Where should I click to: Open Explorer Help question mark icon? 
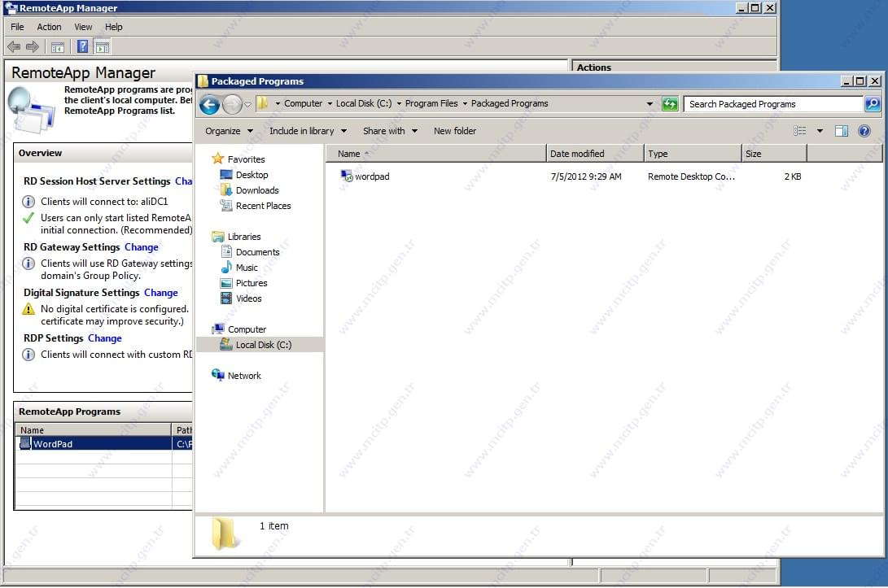coord(864,131)
